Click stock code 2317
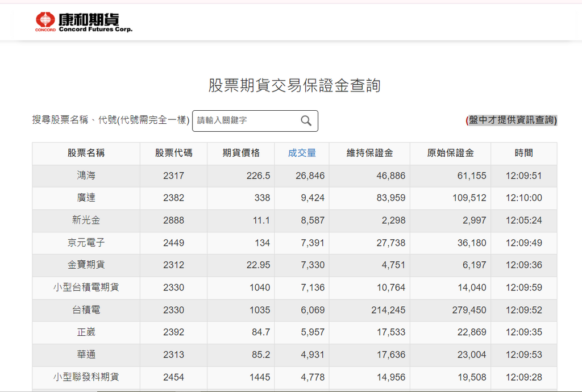 click(x=174, y=176)
